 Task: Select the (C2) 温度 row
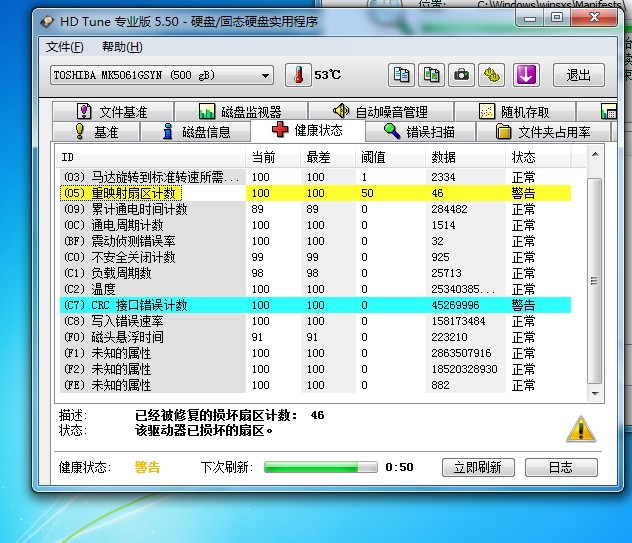coord(316,289)
